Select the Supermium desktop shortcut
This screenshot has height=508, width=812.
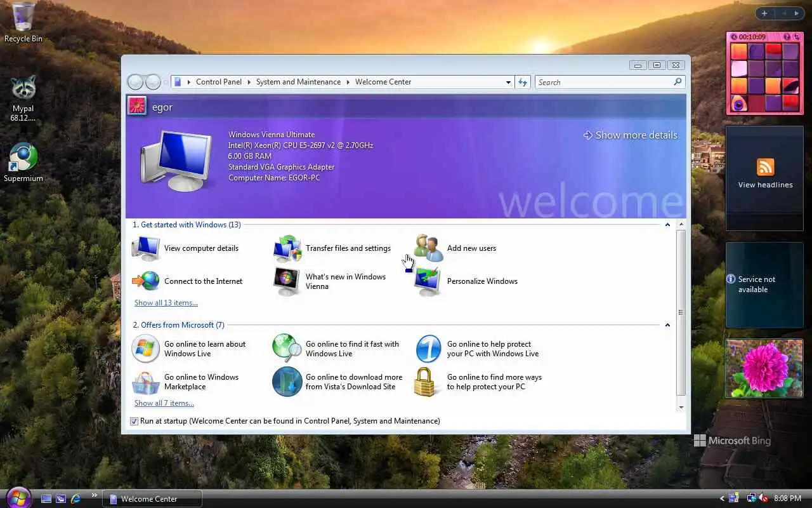point(23,163)
